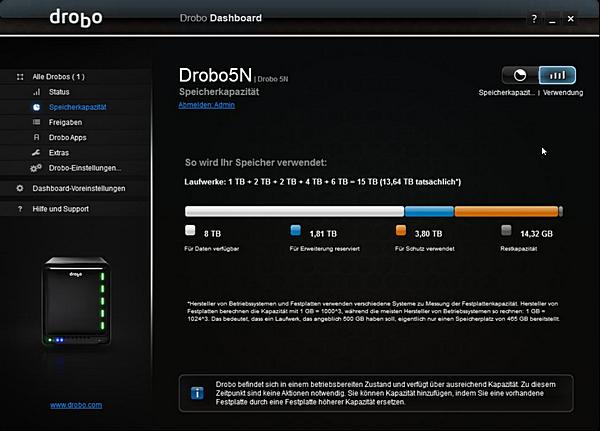Switch to bar usage view toggle

click(557, 75)
